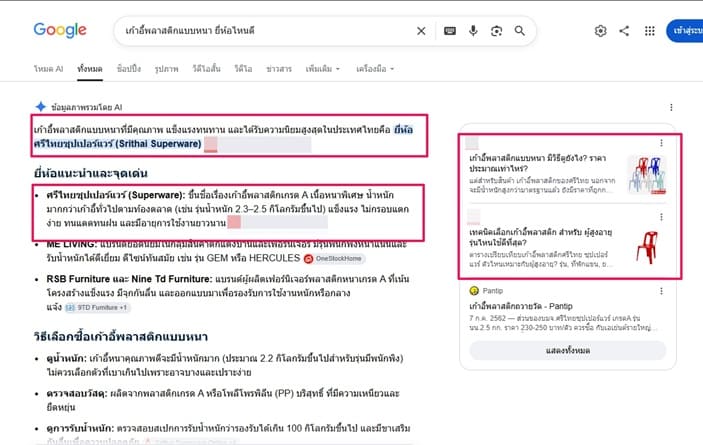Click the Google logo
The width and height of the screenshot is (703, 445).
coord(60,30)
